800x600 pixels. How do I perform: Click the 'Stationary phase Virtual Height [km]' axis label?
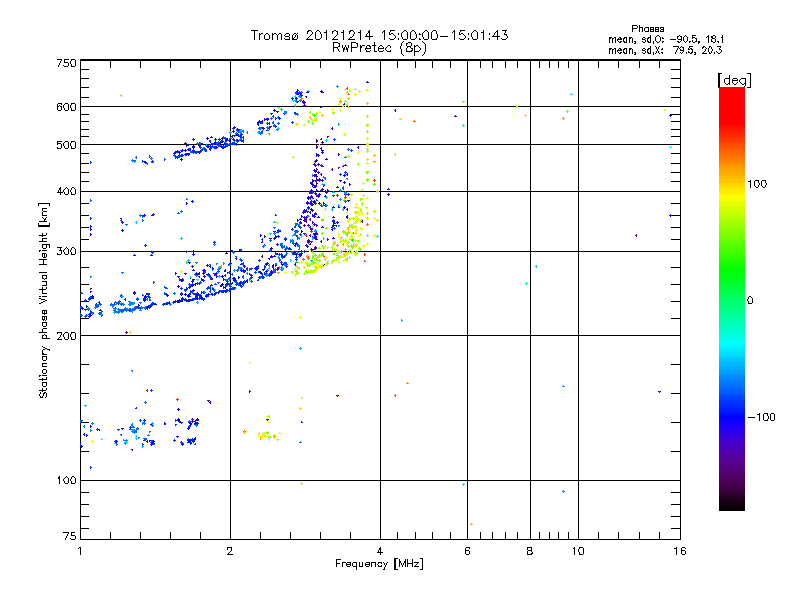(44, 300)
